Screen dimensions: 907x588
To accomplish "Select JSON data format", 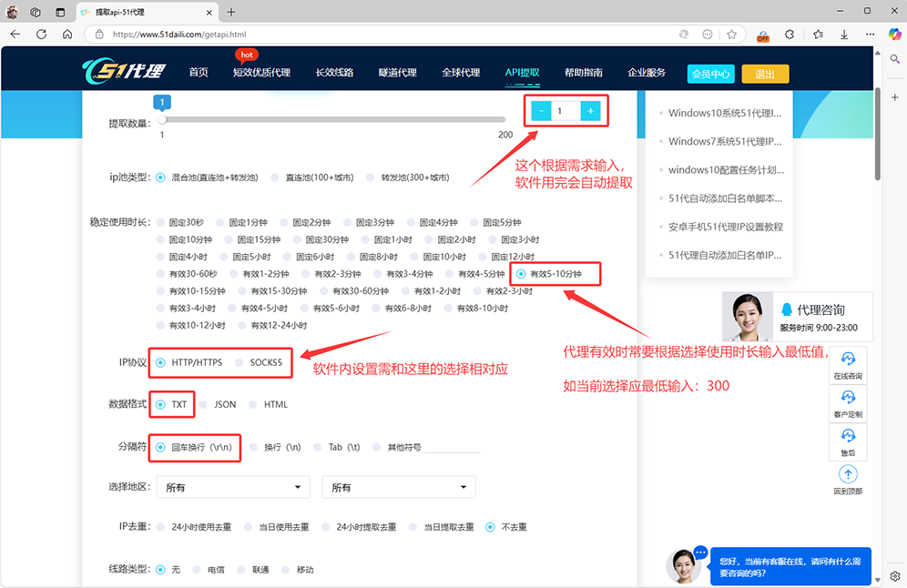I will click(x=203, y=405).
